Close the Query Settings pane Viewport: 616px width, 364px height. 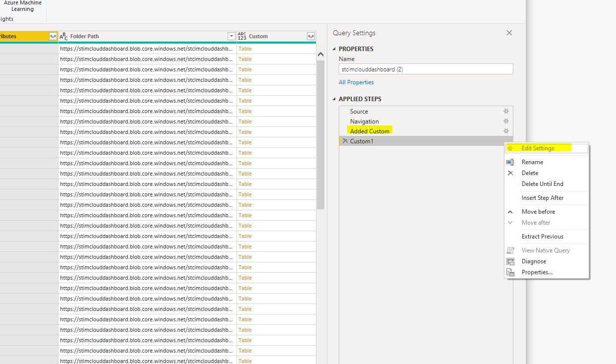[509, 33]
